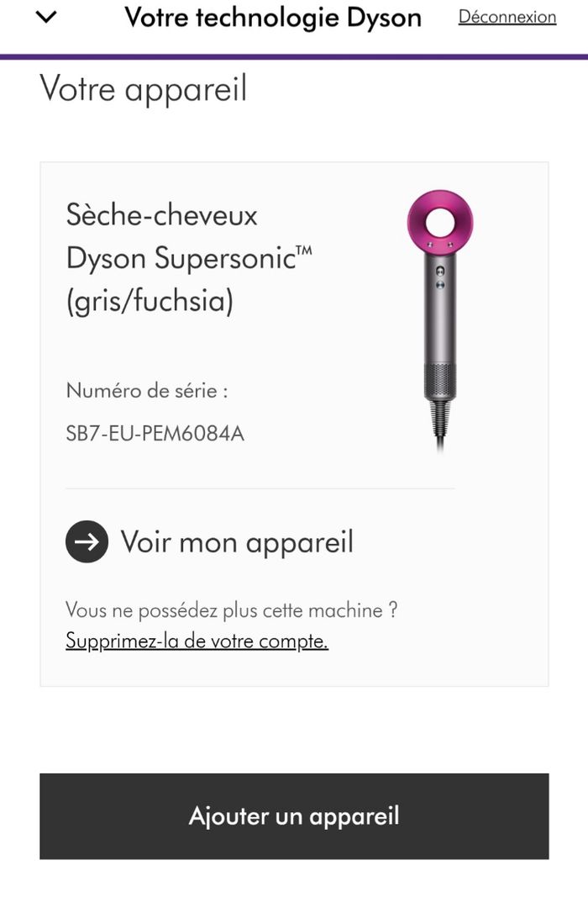The image size is (588, 913).
Task: Click the hair dryer's power cord
Action: tap(439, 429)
